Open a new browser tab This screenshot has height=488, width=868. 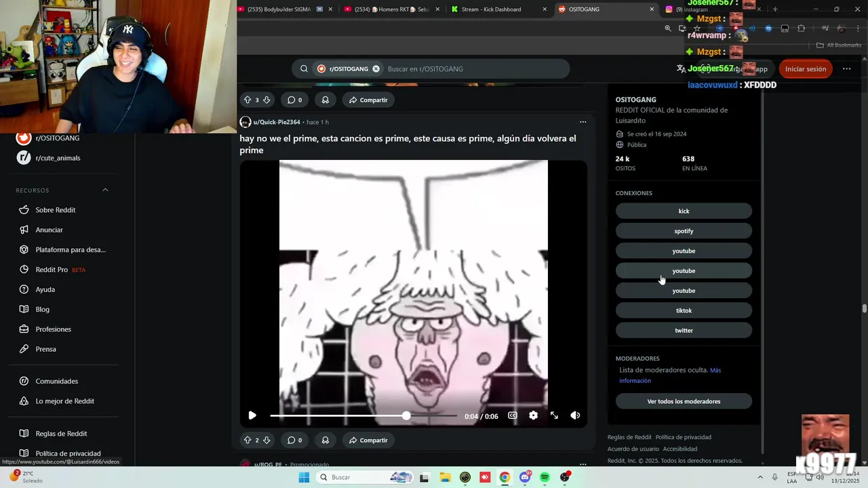pos(775,9)
